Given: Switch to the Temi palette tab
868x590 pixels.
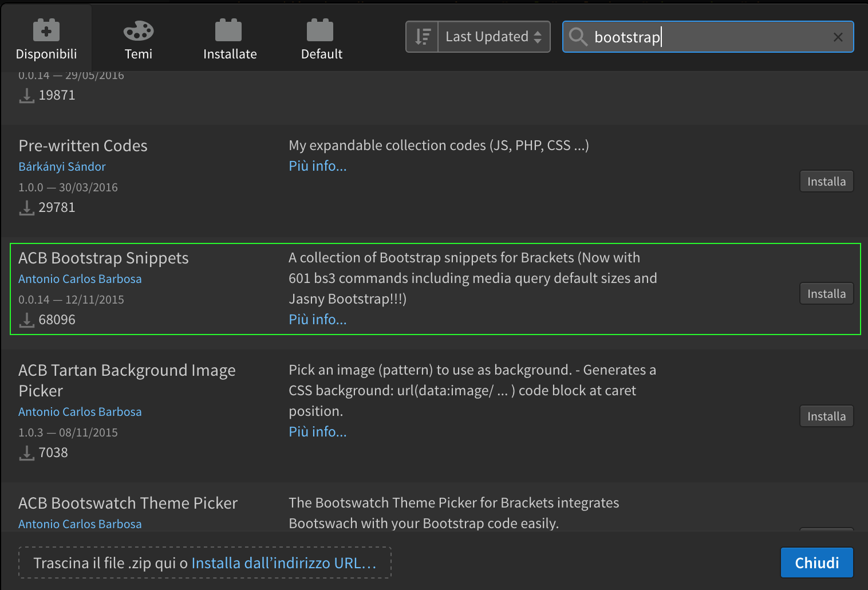Looking at the screenshot, I should tap(138, 38).
